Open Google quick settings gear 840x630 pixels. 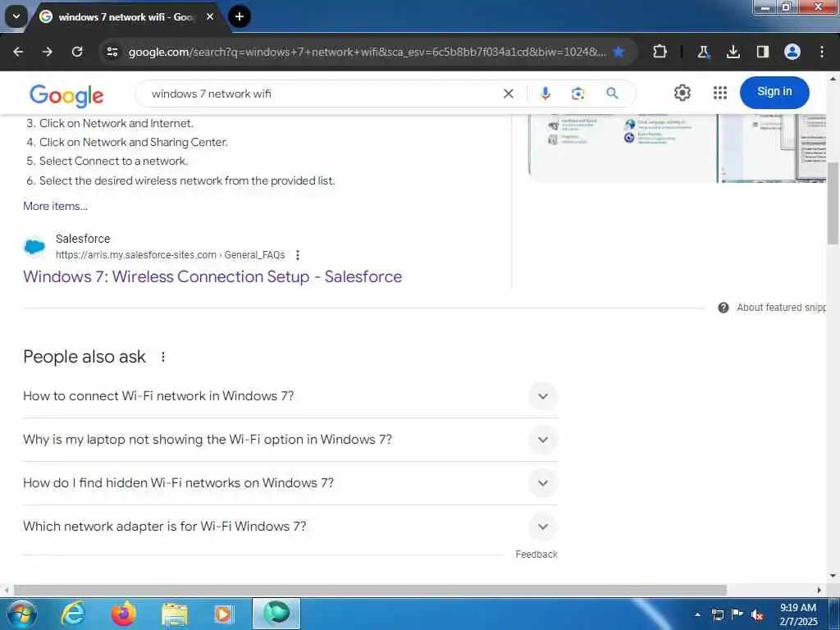tap(682, 93)
